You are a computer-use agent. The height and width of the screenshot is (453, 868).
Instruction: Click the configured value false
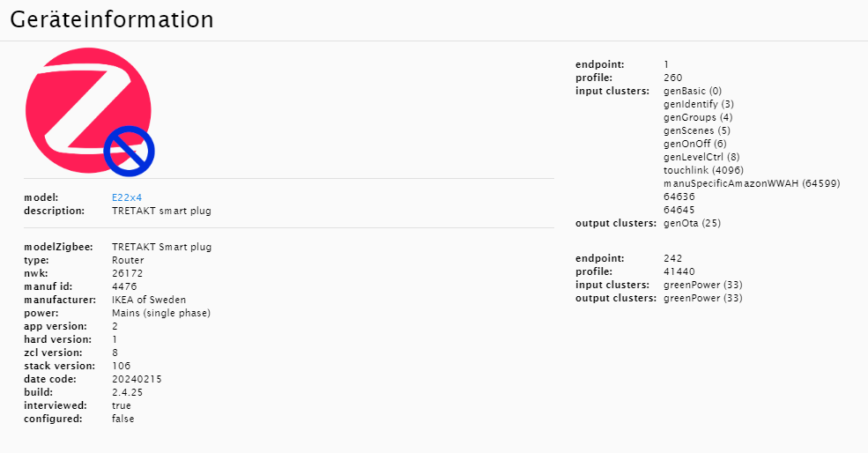123,419
